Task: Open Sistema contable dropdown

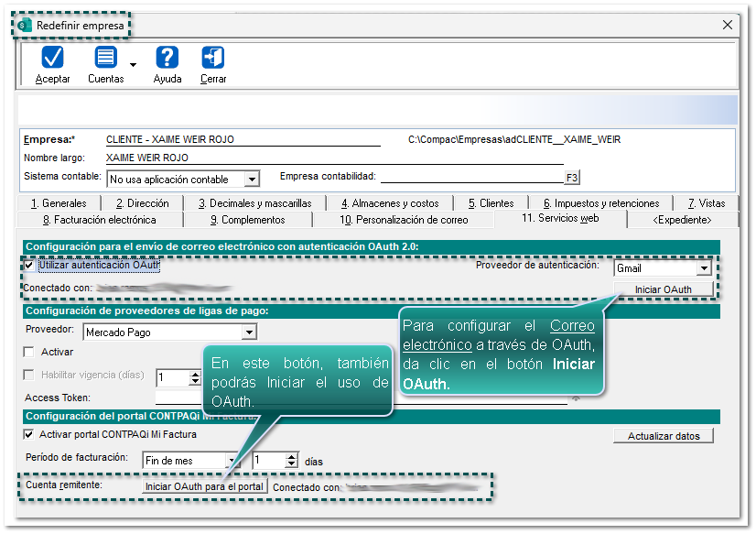Action: 253,180
